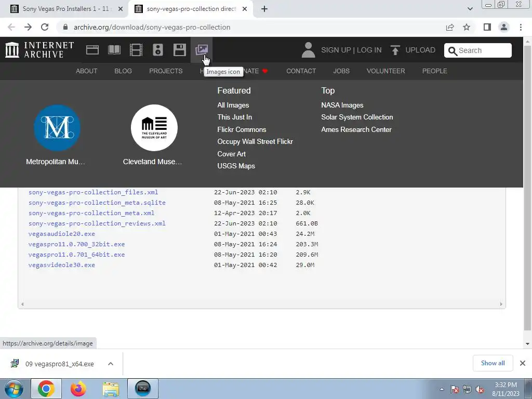Open Ames Research Center link
532x399 pixels.
coord(356,129)
